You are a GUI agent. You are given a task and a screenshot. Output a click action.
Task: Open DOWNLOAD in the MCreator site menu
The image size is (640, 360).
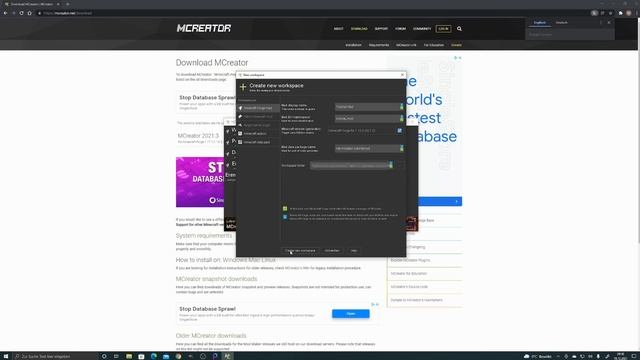point(359,29)
